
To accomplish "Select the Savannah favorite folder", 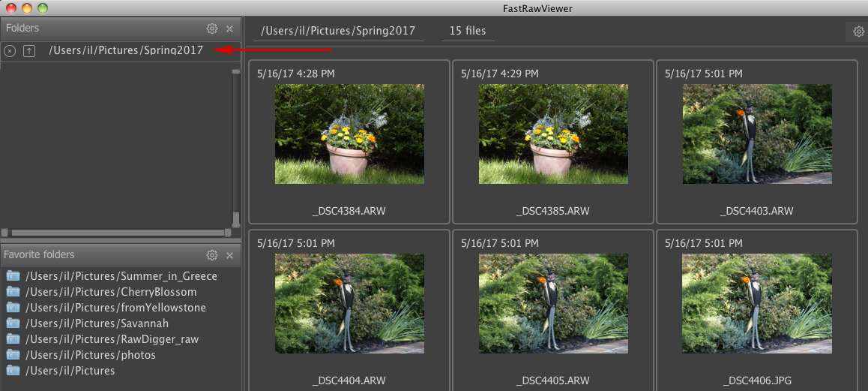I will [x=97, y=323].
